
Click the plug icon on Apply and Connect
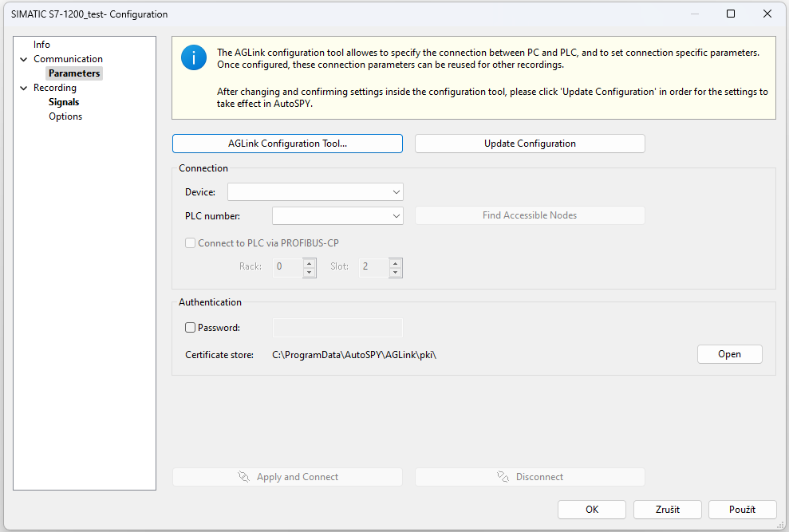[x=243, y=477]
